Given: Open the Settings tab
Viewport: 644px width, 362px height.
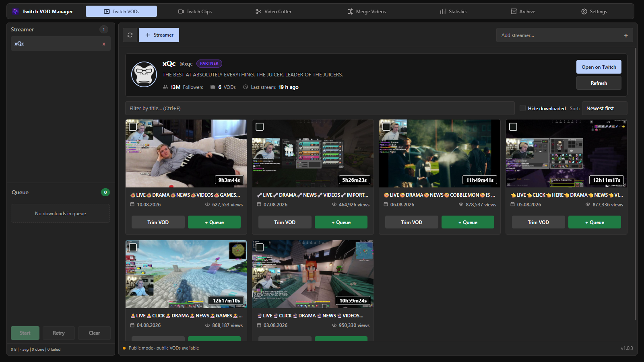Looking at the screenshot, I should click(594, 11).
